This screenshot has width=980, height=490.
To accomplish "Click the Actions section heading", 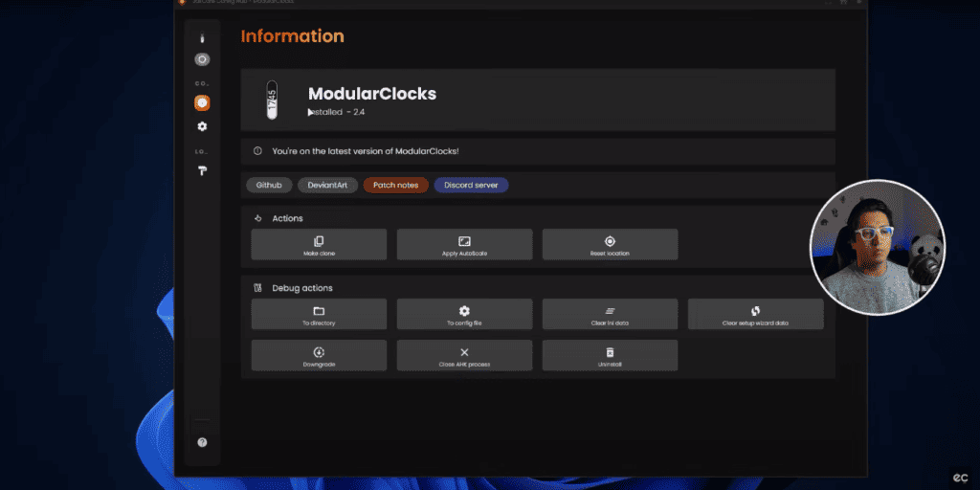I will click(287, 219).
